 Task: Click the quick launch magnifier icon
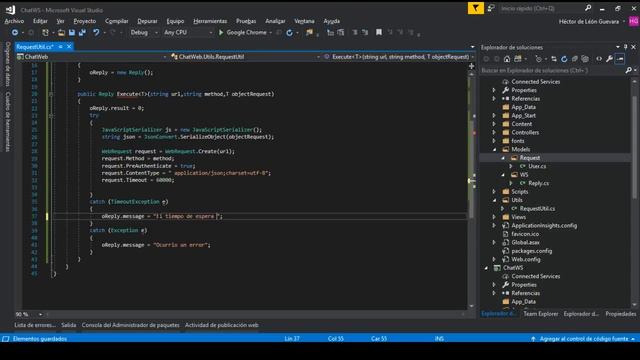tap(588, 8)
